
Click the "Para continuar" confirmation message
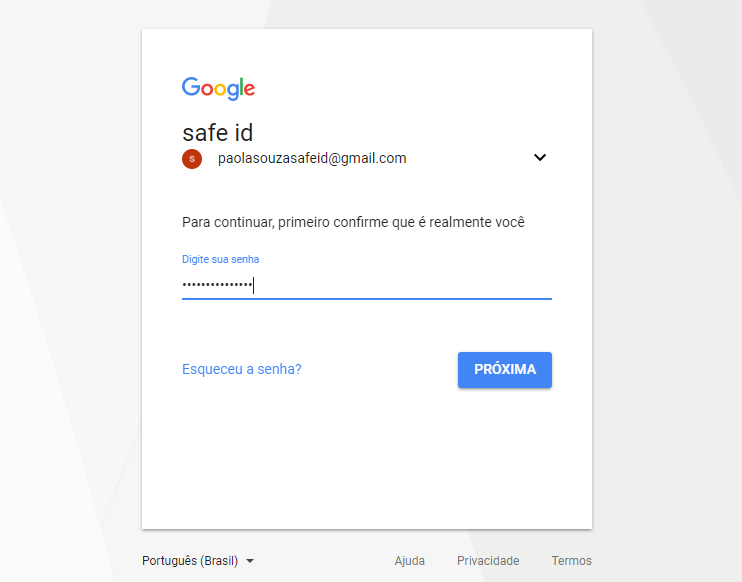pos(353,222)
